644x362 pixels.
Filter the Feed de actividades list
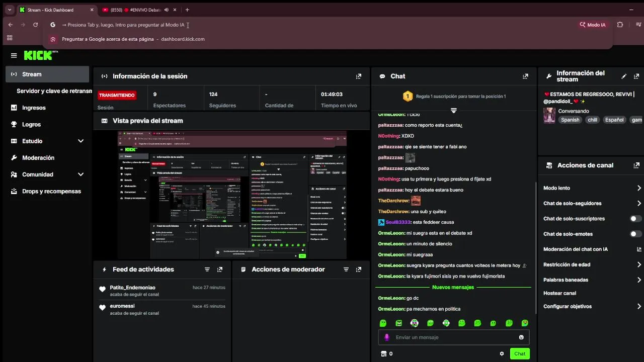[207, 269]
